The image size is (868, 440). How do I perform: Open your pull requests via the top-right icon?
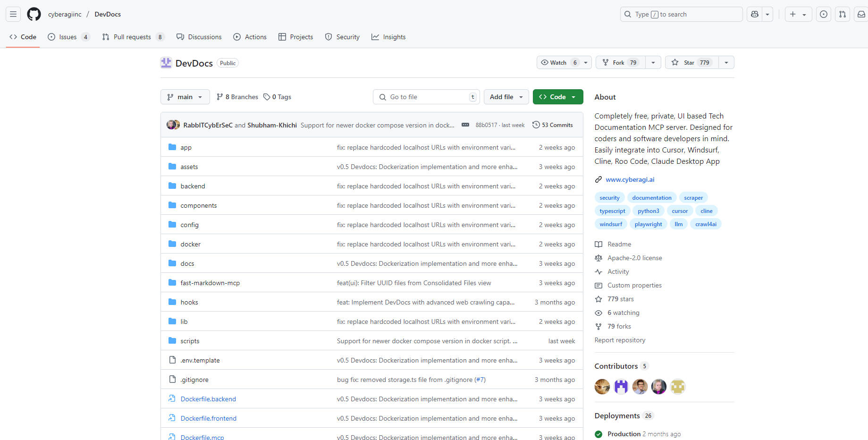pos(842,14)
